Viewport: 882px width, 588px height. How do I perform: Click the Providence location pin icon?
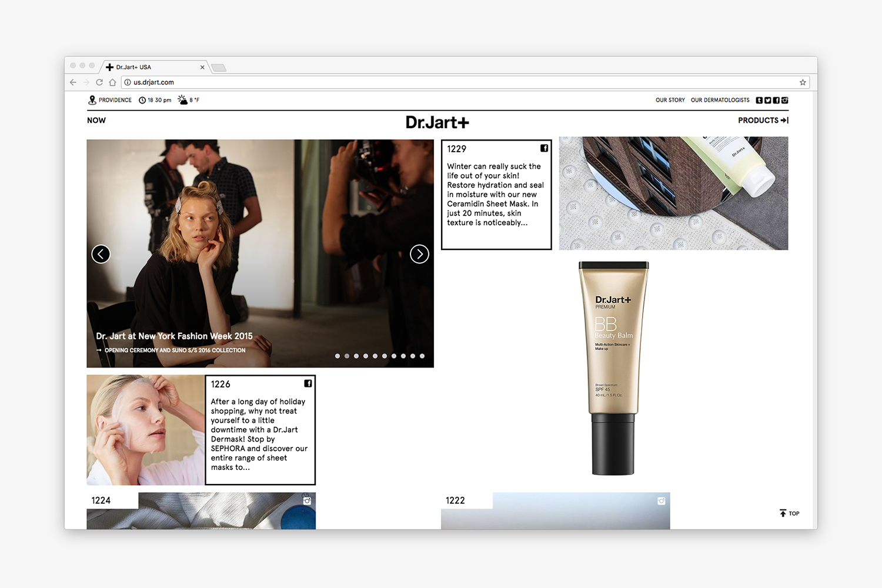pyautogui.click(x=92, y=100)
